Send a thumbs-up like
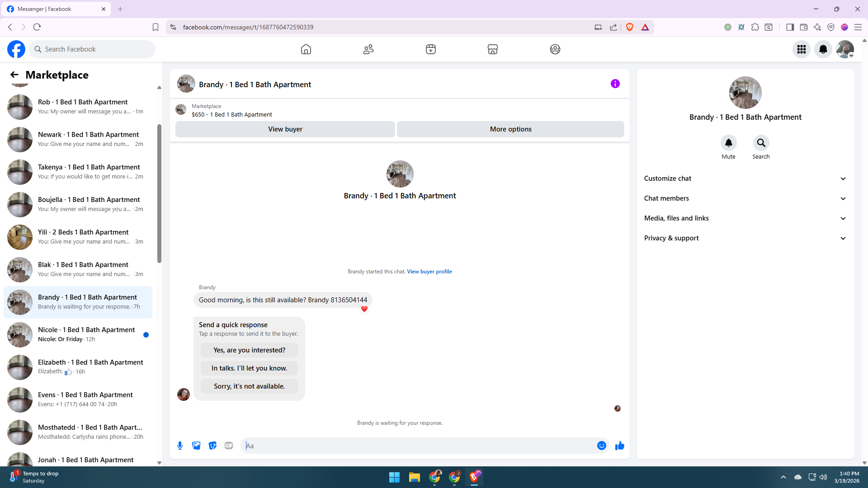 pos(619,446)
